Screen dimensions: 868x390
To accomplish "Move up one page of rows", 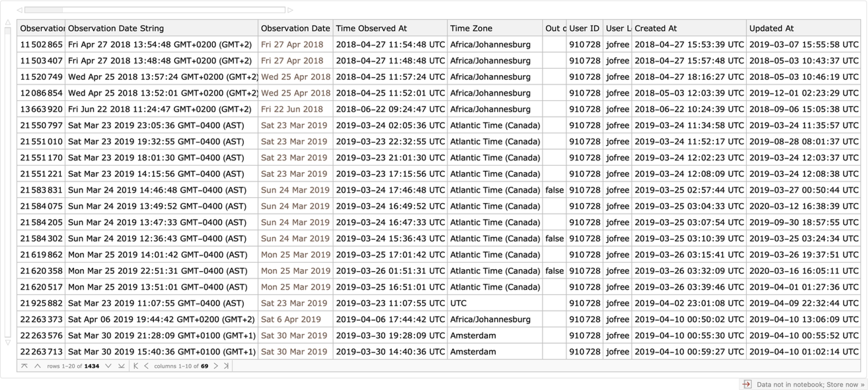I will point(37,366).
